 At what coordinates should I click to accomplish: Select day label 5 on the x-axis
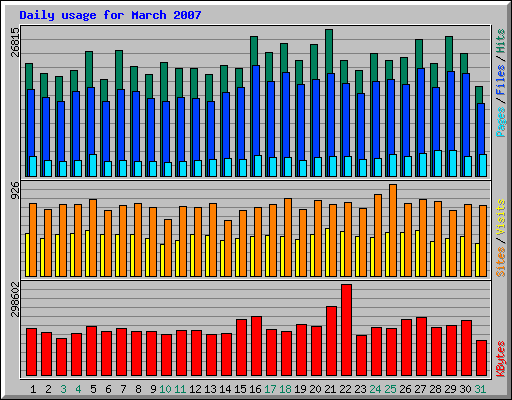pos(93,389)
